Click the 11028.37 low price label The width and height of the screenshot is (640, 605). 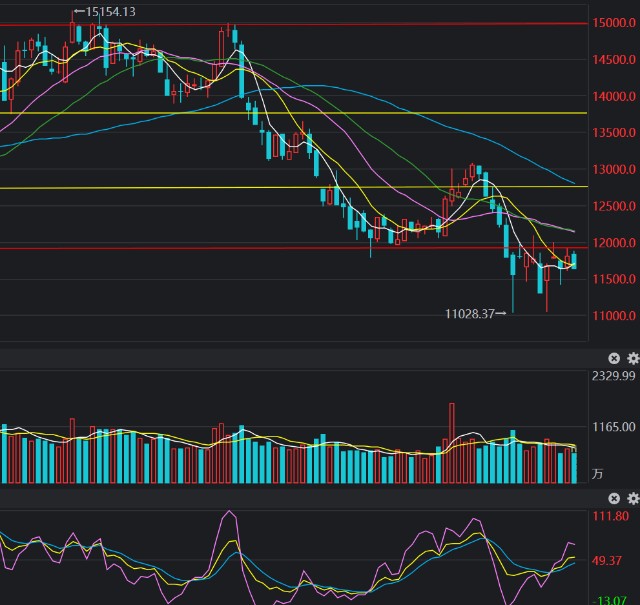476,314
